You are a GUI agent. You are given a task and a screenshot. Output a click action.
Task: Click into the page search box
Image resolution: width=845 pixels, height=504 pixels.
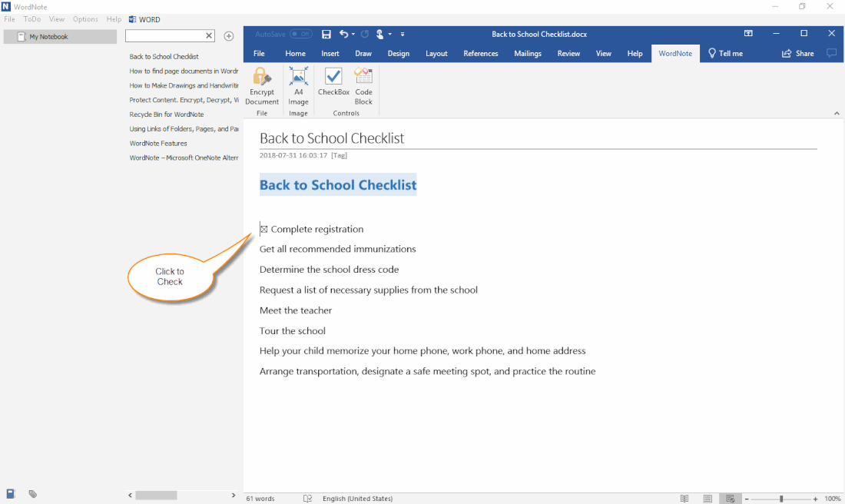[x=165, y=36]
